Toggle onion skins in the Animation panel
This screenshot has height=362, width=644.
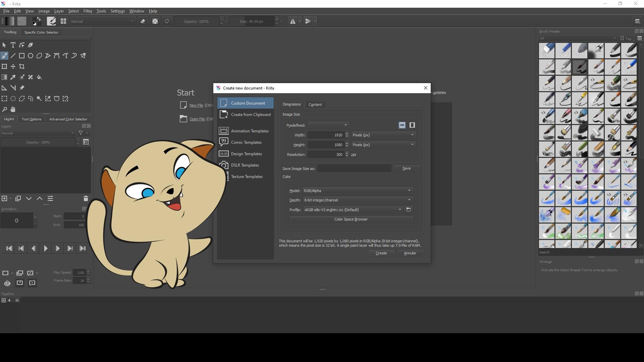click(x=7, y=283)
